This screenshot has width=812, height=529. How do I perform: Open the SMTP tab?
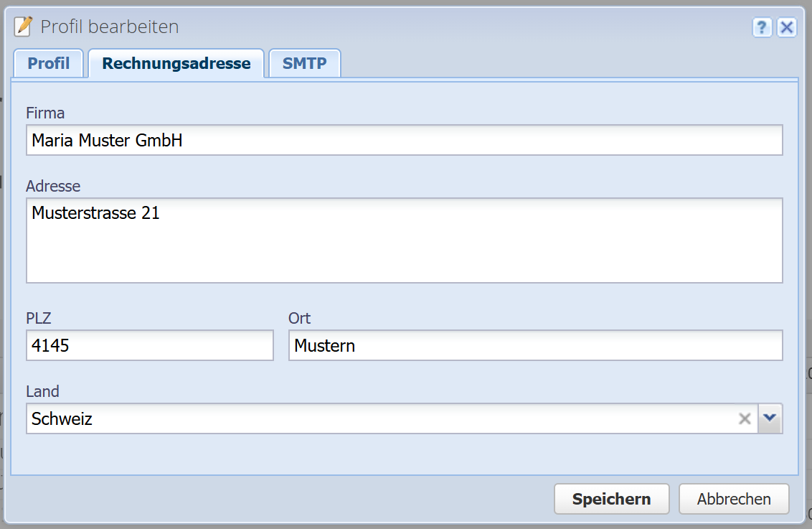[x=304, y=63]
